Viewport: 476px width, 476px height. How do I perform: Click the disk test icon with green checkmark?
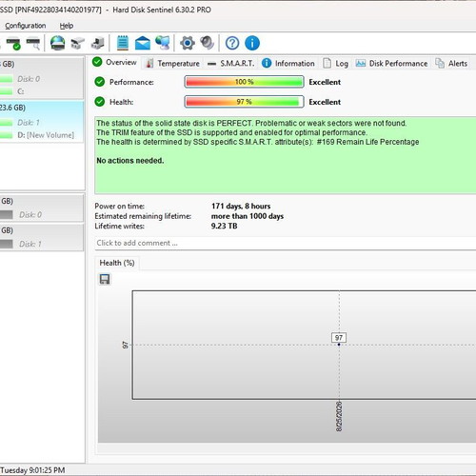coord(13,44)
